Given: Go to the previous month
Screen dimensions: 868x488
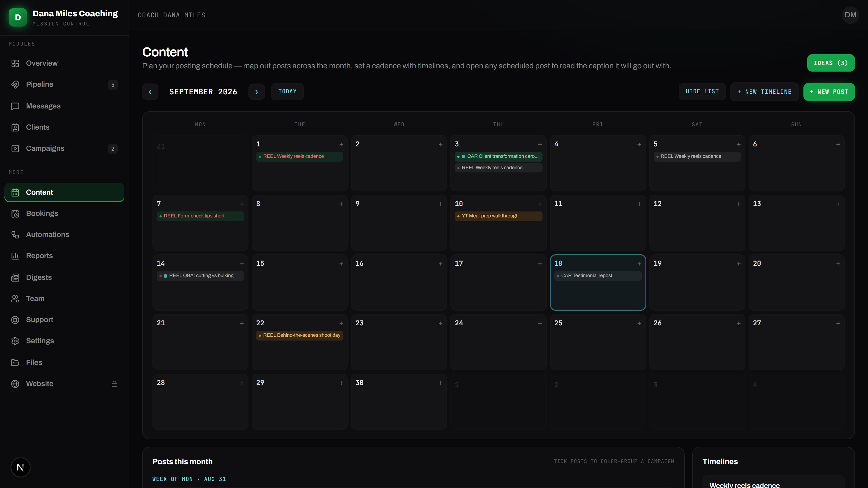Looking at the screenshot, I should (150, 92).
